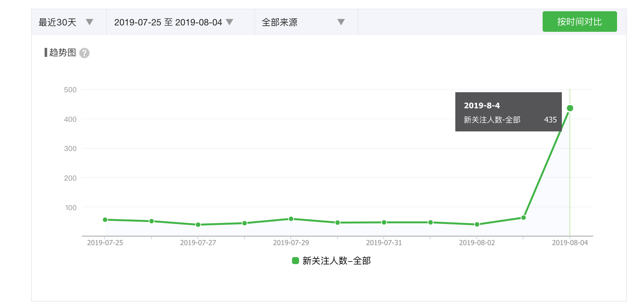Click the 按时间对比 button
The width and height of the screenshot is (644, 303).
pos(580,22)
